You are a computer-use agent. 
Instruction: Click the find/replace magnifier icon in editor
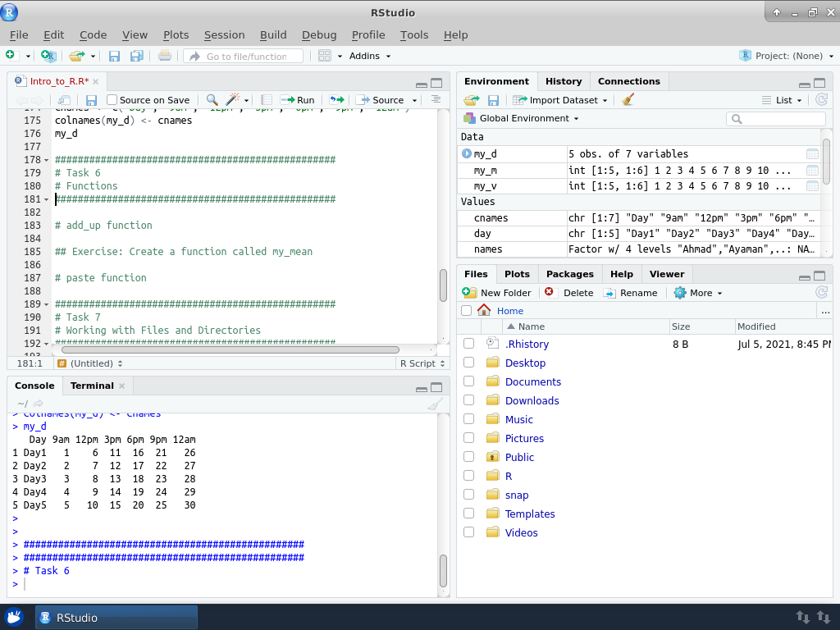point(212,100)
